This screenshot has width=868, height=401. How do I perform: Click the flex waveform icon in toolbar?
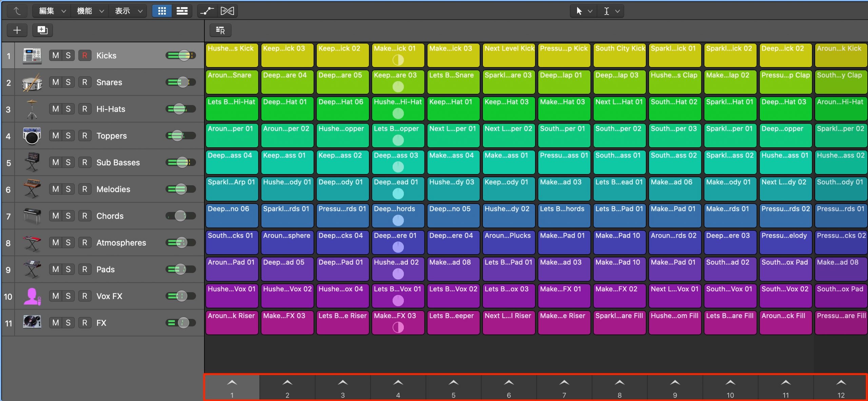[227, 11]
